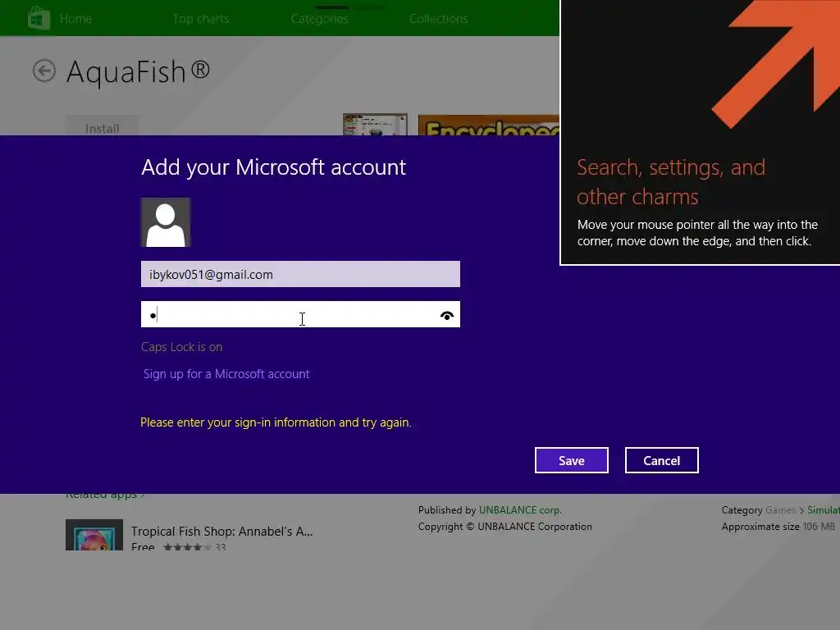Open the Simulation subcategory link
This screenshot has width=840, height=630.
click(824, 510)
